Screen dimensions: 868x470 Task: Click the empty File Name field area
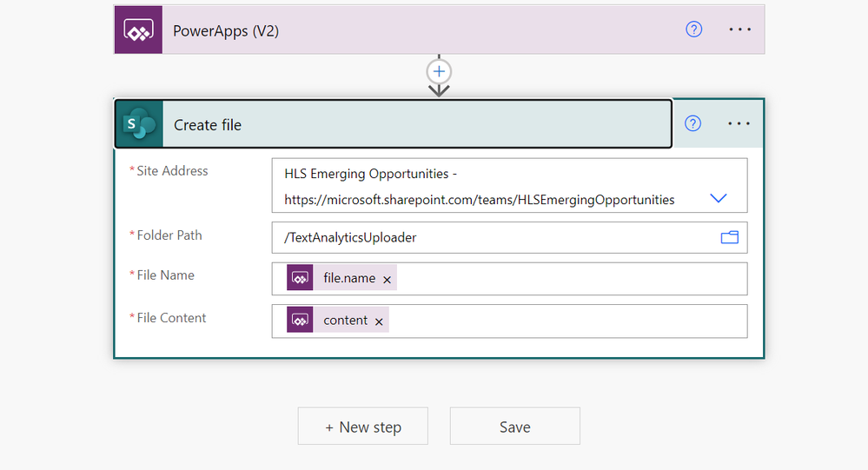(x=565, y=279)
